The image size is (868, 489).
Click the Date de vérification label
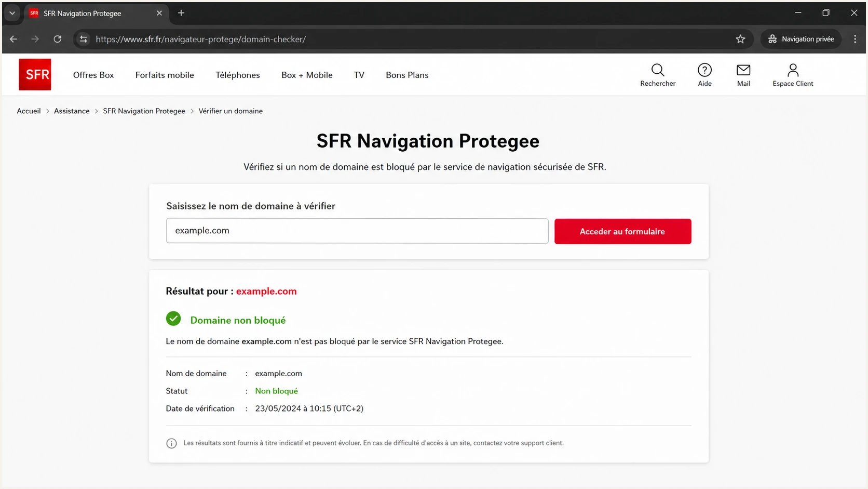pyautogui.click(x=200, y=408)
